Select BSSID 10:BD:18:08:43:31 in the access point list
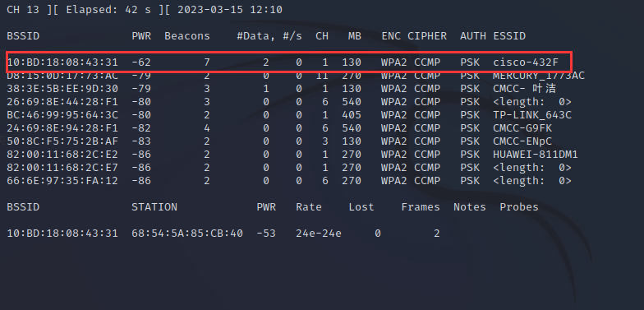Image resolution: width=644 pixels, height=310 pixels. (x=62, y=62)
